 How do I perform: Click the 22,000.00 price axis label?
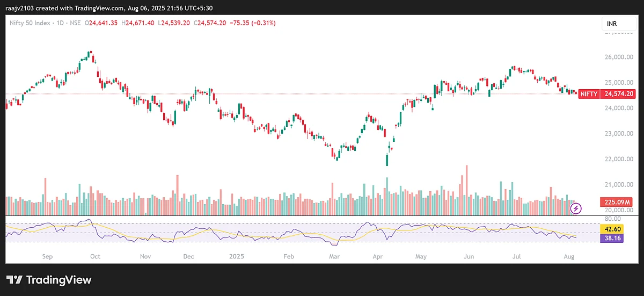pos(619,159)
